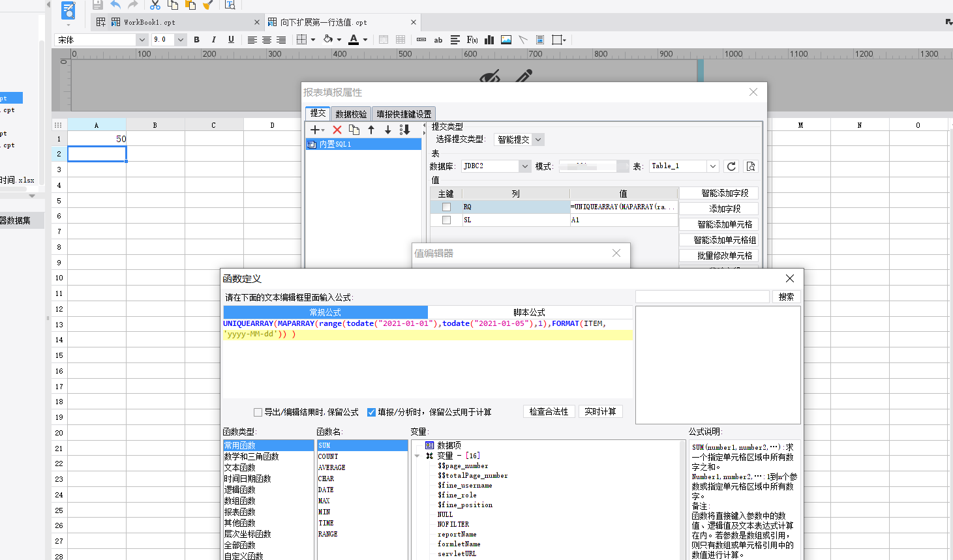
Task: Click spreadsheet cell A1 containing 50
Action: tap(97, 139)
